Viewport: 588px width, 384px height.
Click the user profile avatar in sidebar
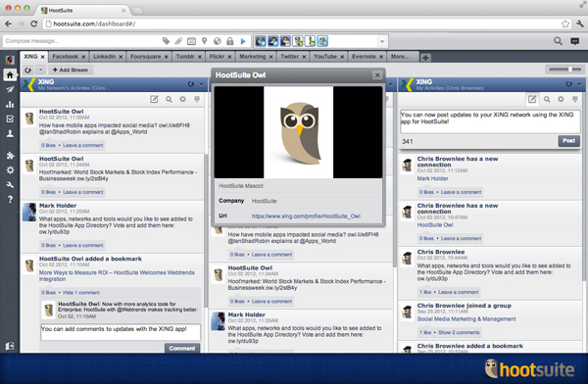(10, 60)
